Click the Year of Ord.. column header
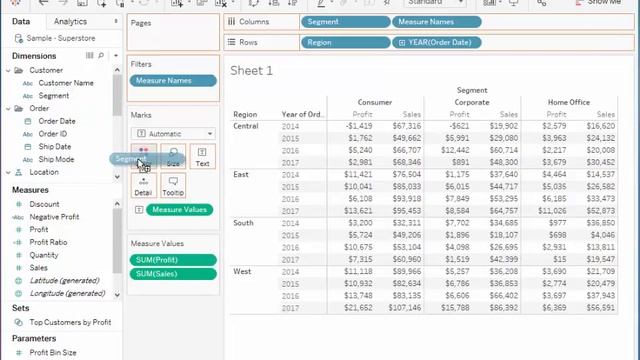 click(302, 115)
